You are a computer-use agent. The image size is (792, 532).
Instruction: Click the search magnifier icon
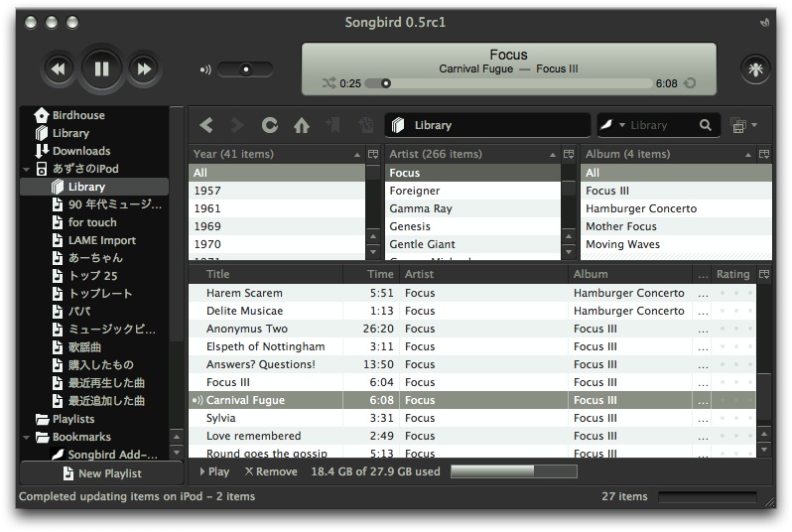pos(706,125)
